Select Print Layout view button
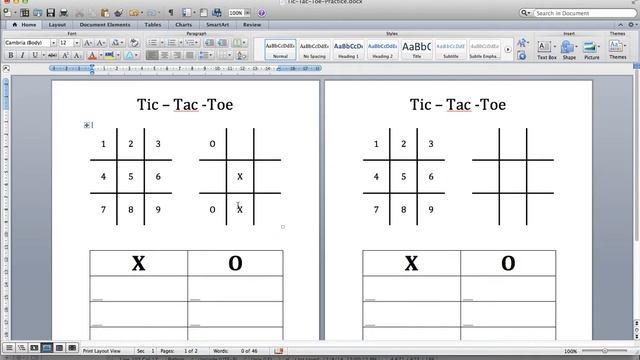The width and height of the screenshot is (640, 360). pos(47,348)
